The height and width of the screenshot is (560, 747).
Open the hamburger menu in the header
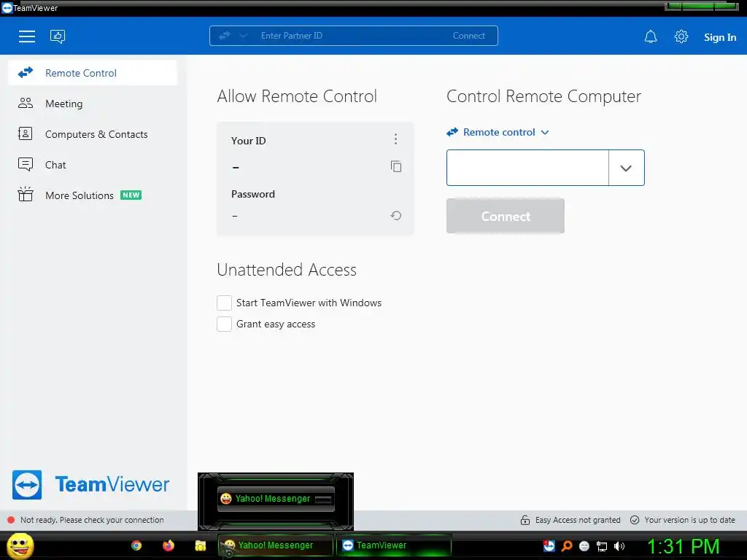[27, 36]
